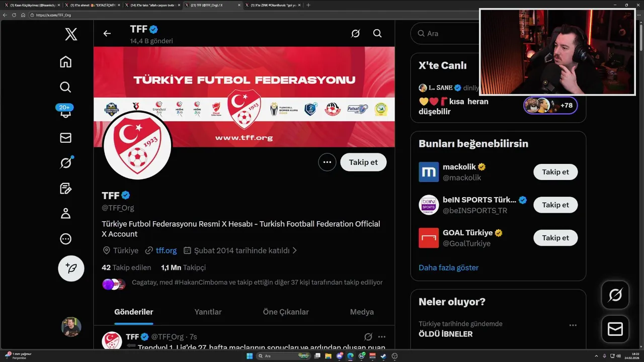Follow beIN SPORTS Türkiye with Takip et

coord(555,205)
